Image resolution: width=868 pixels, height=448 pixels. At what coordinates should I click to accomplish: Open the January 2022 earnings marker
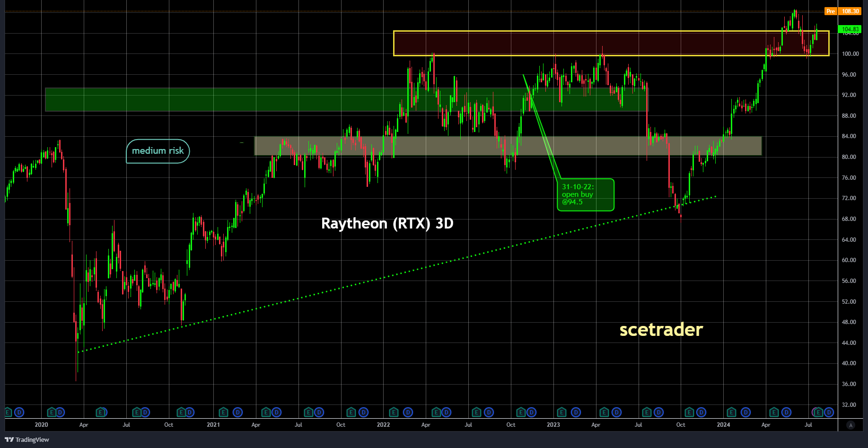point(394,413)
